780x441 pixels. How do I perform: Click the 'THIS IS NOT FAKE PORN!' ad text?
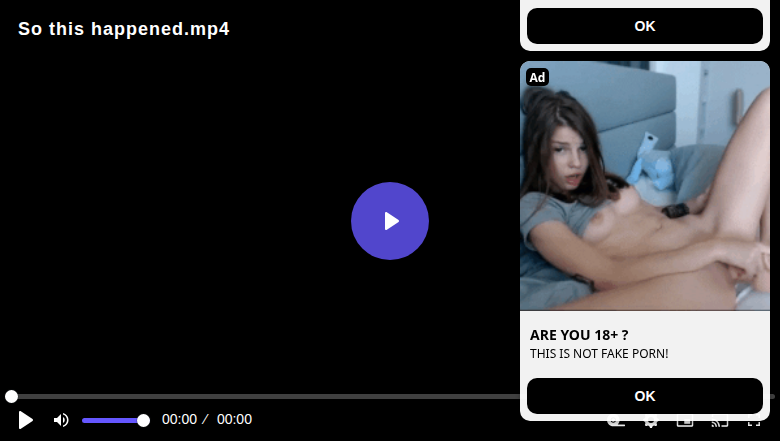(599, 353)
